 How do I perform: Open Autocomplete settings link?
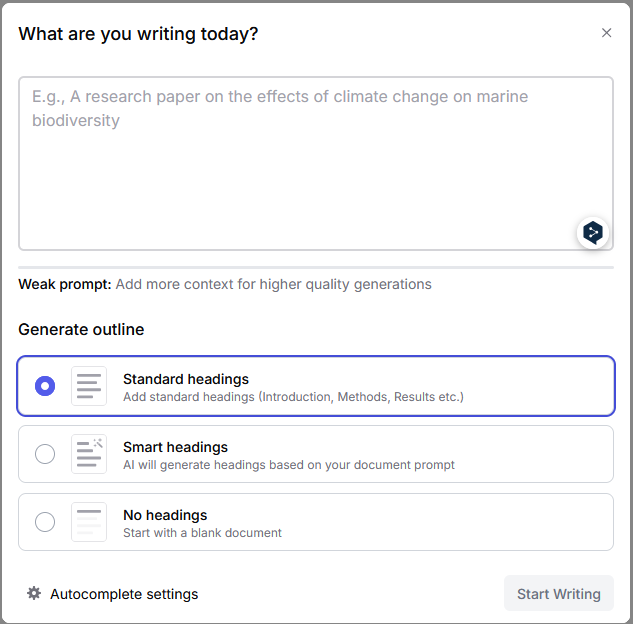(x=124, y=594)
